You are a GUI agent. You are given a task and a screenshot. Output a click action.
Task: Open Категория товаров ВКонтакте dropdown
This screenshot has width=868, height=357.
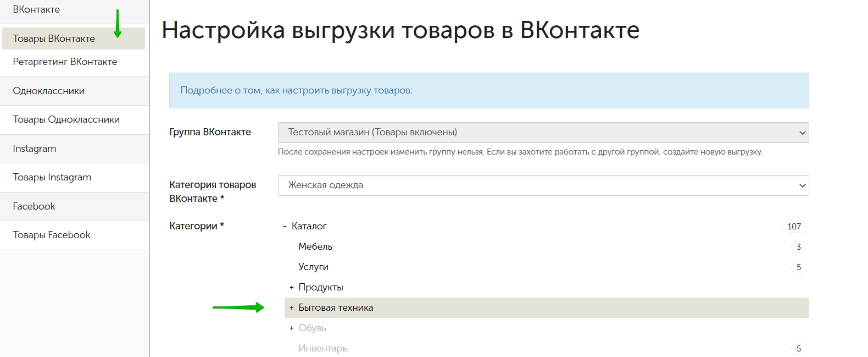click(x=543, y=185)
